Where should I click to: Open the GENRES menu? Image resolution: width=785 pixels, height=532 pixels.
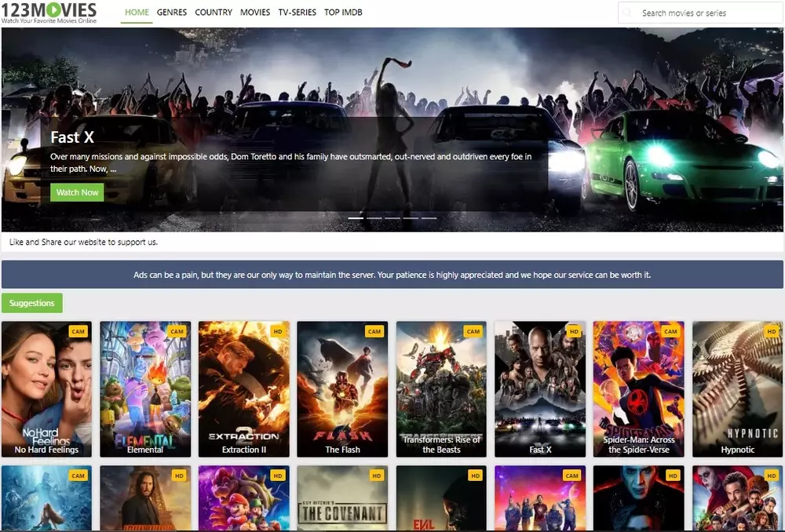pos(172,12)
